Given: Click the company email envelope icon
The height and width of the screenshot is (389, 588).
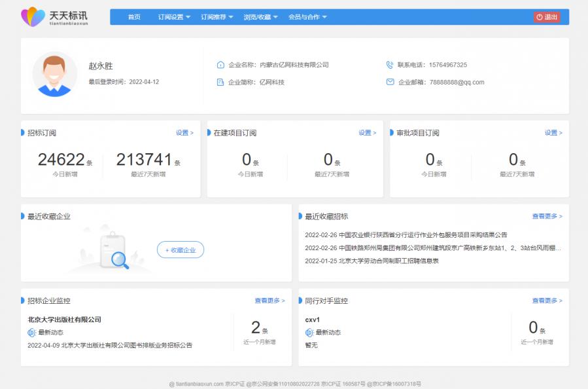Looking at the screenshot, I should point(390,83).
